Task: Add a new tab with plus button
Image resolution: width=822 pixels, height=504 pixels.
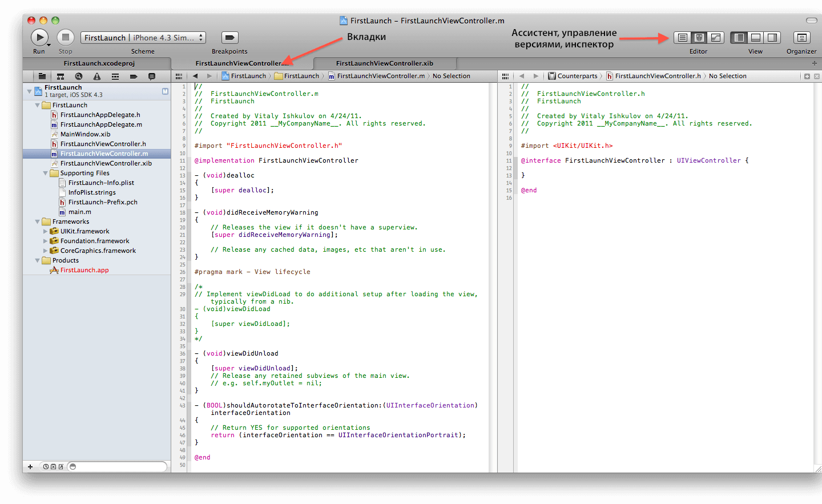Action: pos(815,63)
